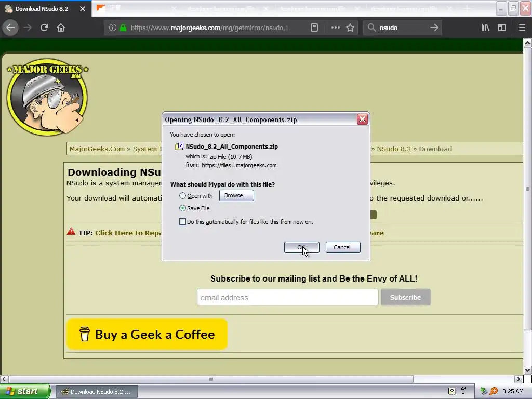The height and width of the screenshot is (399, 532).
Task: Click Download NSudo taskbar button
Action: 97,392
